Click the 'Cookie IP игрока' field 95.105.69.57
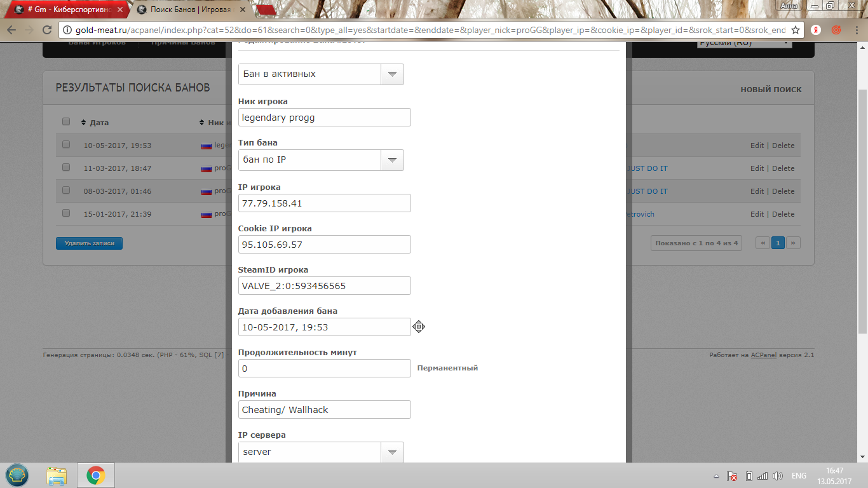 point(325,245)
